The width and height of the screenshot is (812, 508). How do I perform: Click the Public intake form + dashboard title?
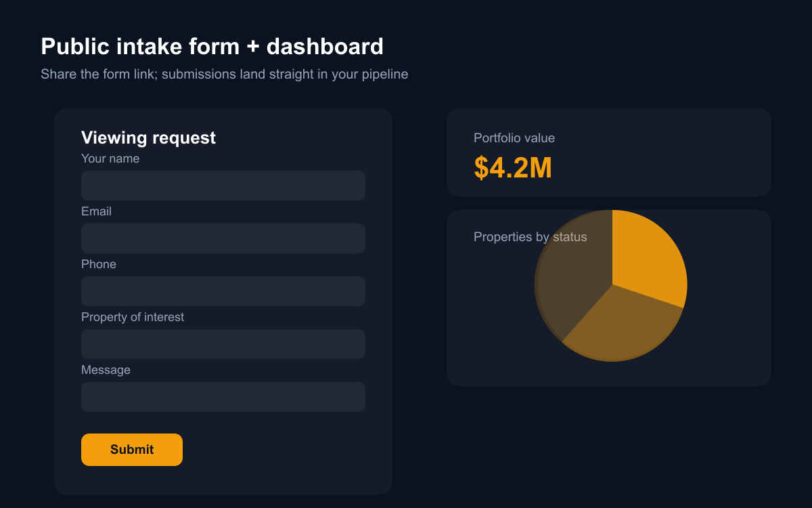[x=212, y=47]
